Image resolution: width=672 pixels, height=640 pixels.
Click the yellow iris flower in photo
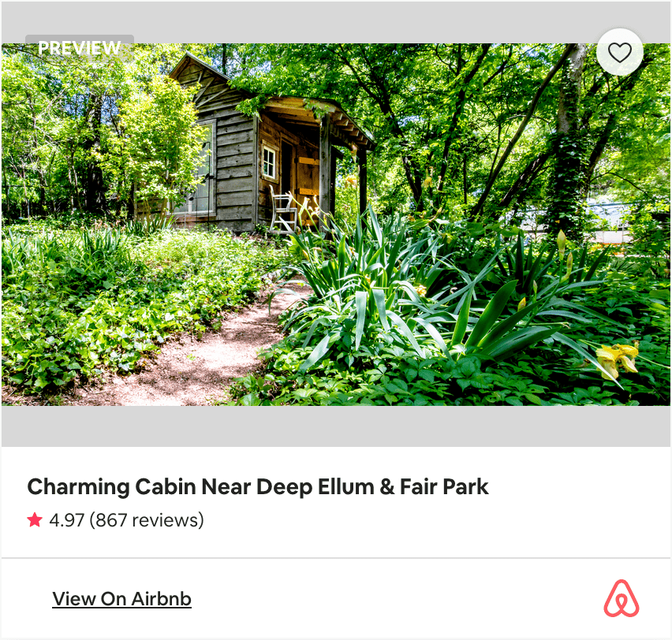coord(617,359)
